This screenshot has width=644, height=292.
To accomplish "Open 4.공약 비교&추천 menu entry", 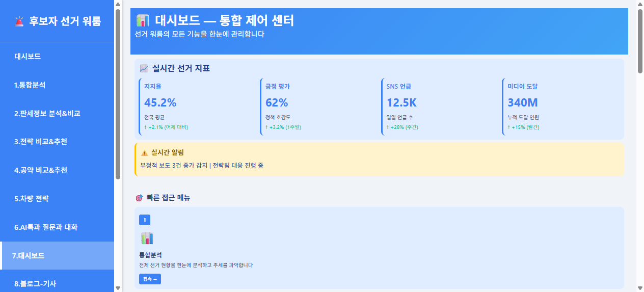I will (x=40, y=170).
